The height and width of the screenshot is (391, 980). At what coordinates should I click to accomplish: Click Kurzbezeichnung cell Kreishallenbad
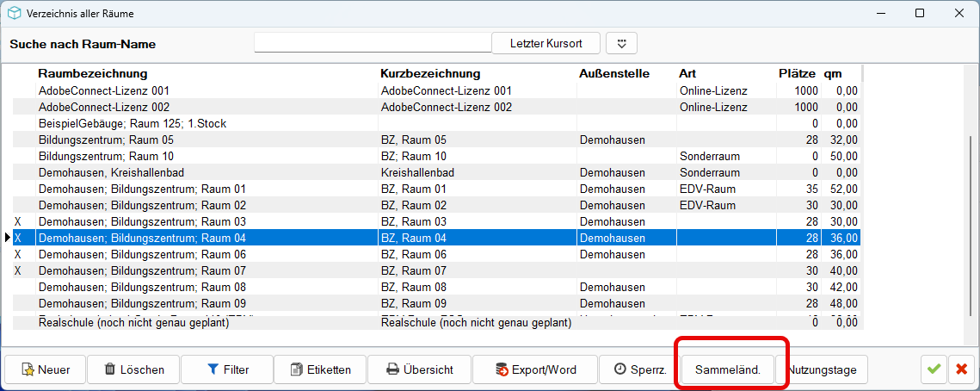[417, 172]
